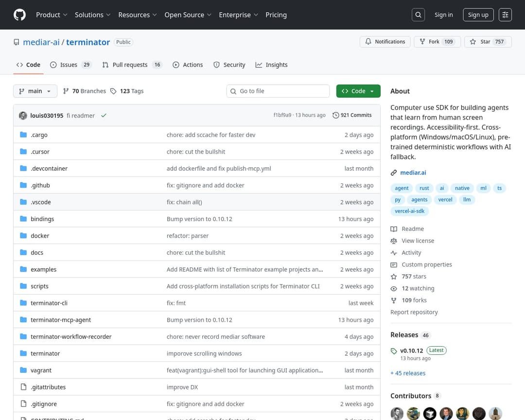Open the appearance settings icon in header
Image resolution: width=525 pixels, height=420 pixels.
tap(505, 15)
